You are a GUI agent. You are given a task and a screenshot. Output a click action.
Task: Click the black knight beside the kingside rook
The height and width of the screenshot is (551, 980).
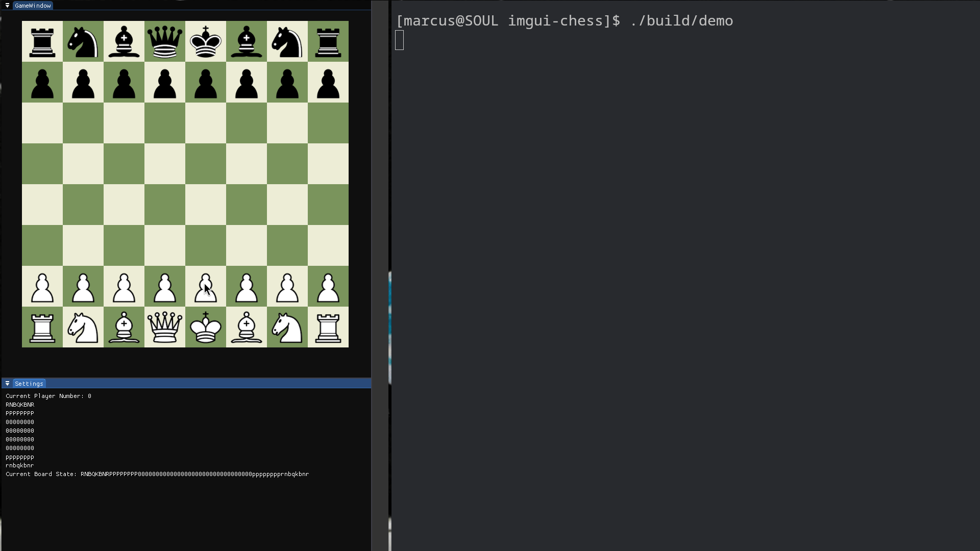(x=287, y=41)
